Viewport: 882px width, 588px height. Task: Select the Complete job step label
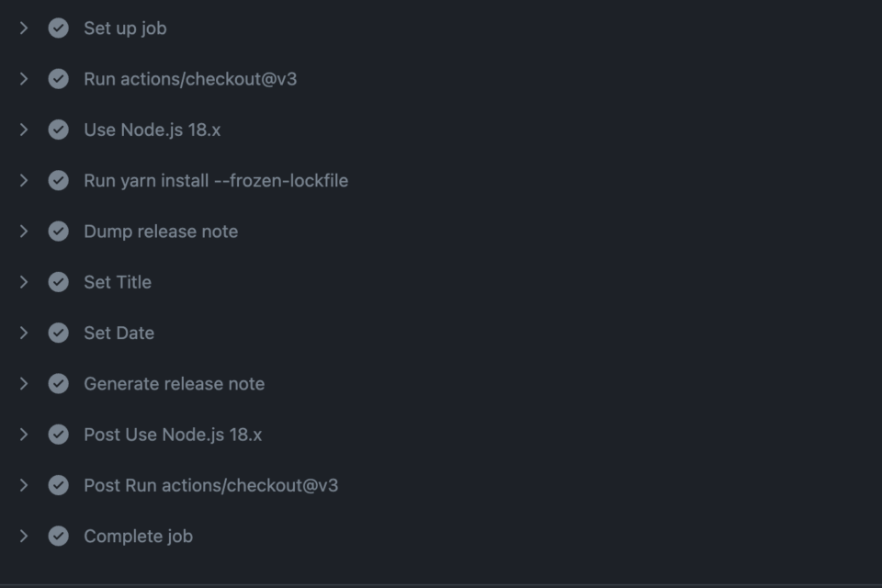point(139,537)
